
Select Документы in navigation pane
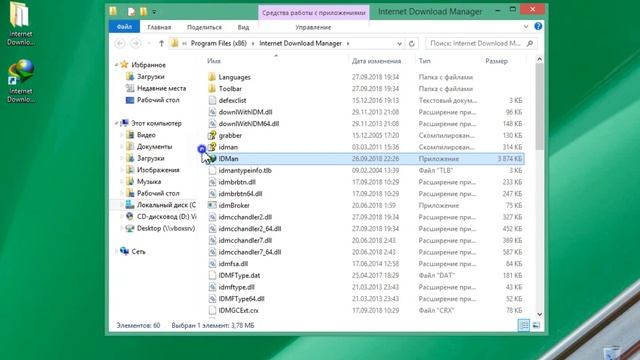pyautogui.click(x=154, y=147)
